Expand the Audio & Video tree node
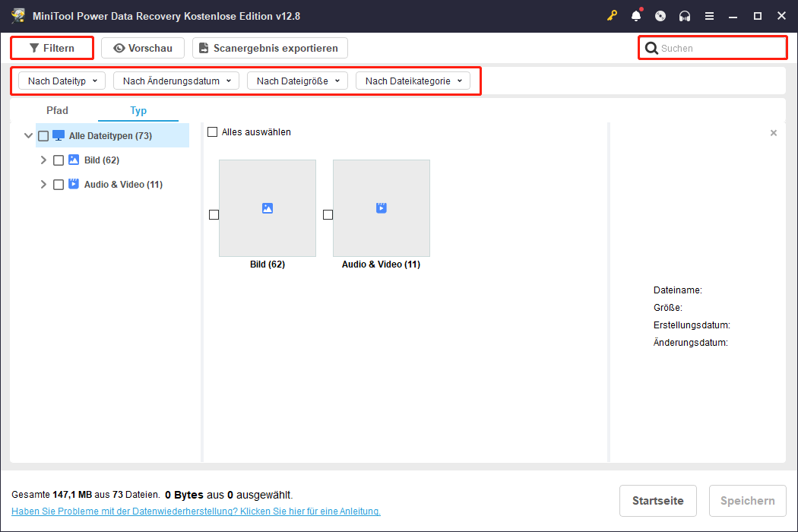 pos(43,184)
